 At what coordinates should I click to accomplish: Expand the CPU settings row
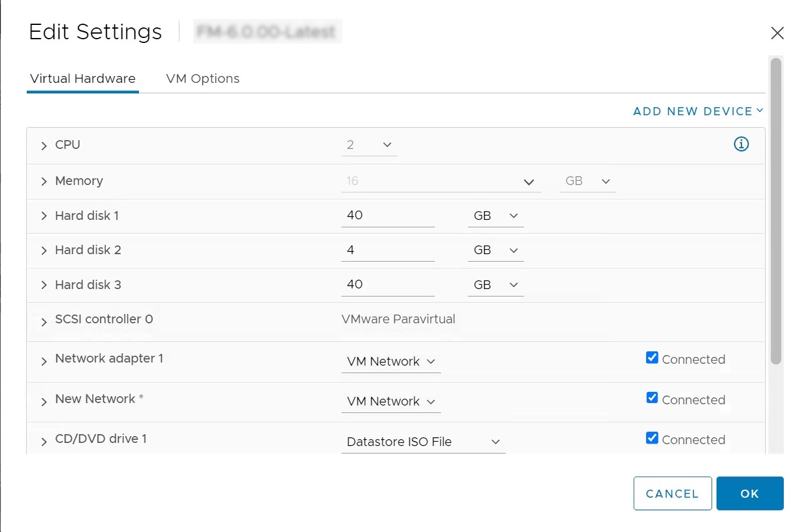pyautogui.click(x=43, y=145)
